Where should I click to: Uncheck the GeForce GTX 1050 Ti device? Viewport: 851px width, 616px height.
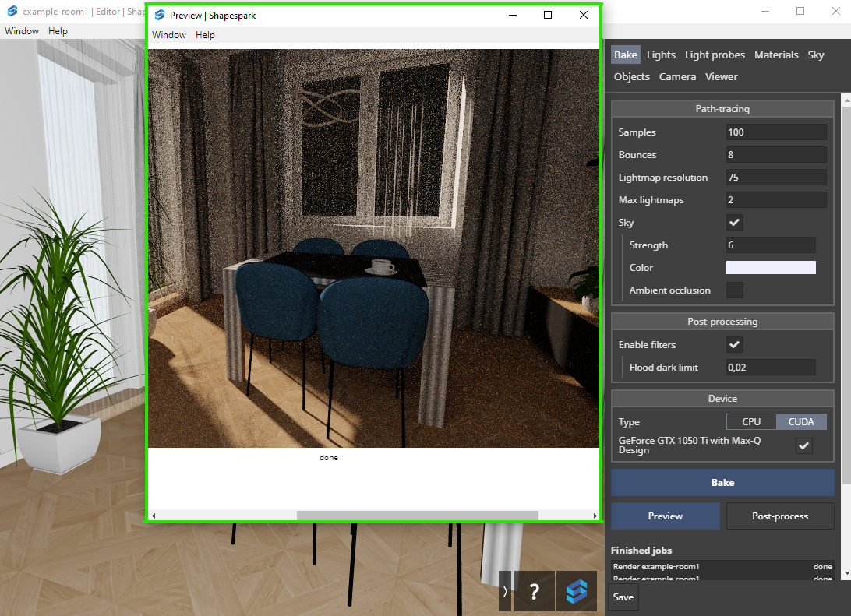pos(804,445)
